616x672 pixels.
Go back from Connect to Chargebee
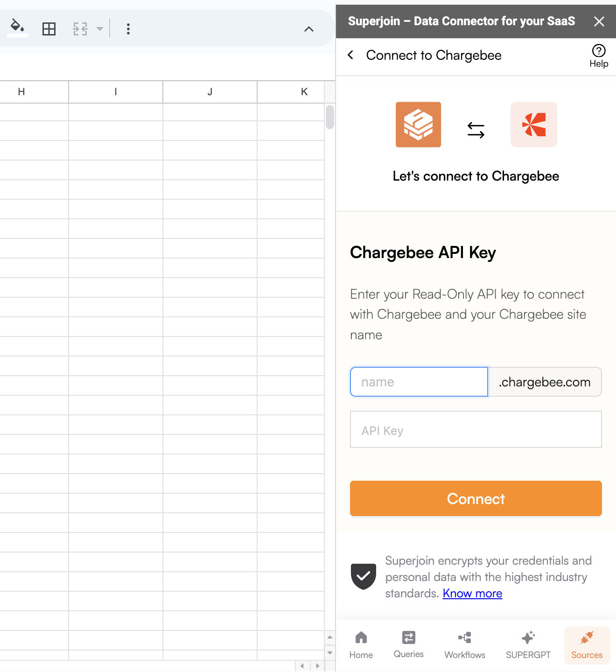click(351, 55)
